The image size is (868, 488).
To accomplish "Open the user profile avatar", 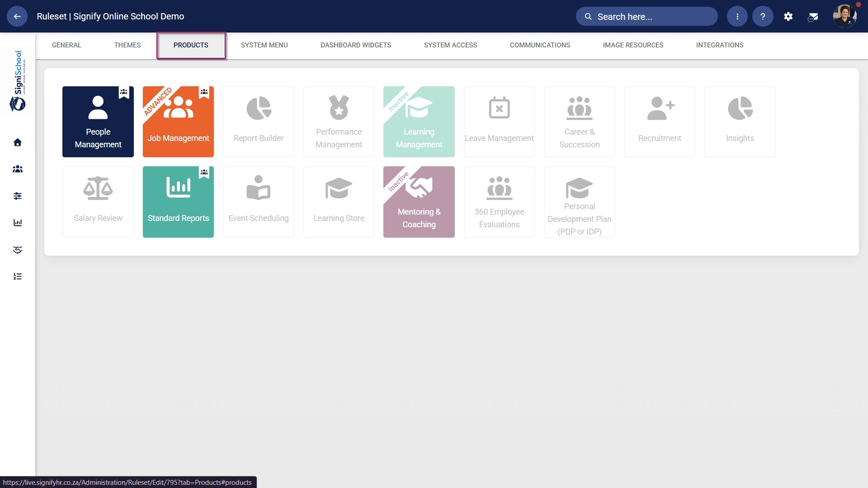I will pyautogui.click(x=845, y=16).
